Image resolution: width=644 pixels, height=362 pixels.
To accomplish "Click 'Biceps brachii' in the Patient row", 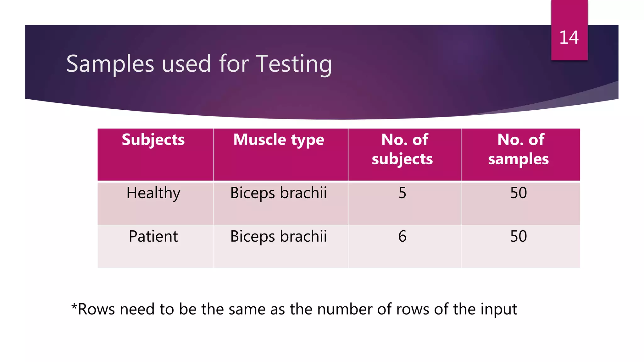I will (279, 236).
